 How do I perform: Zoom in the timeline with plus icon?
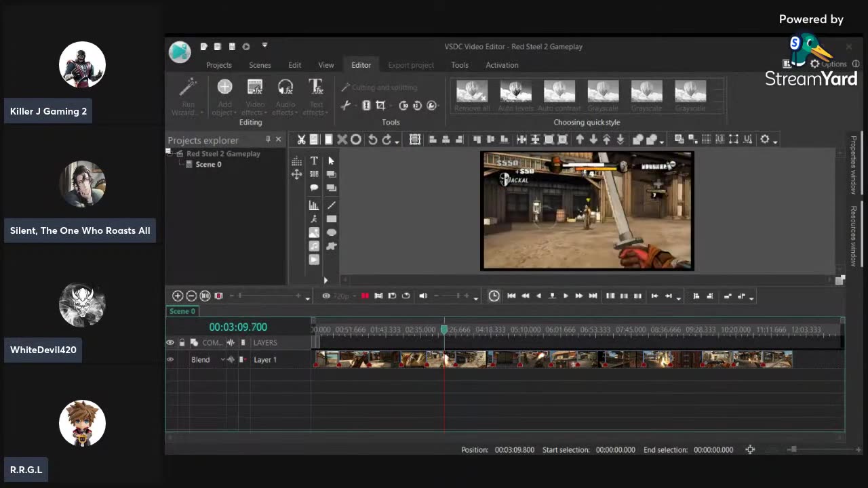[x=178, y=296]
